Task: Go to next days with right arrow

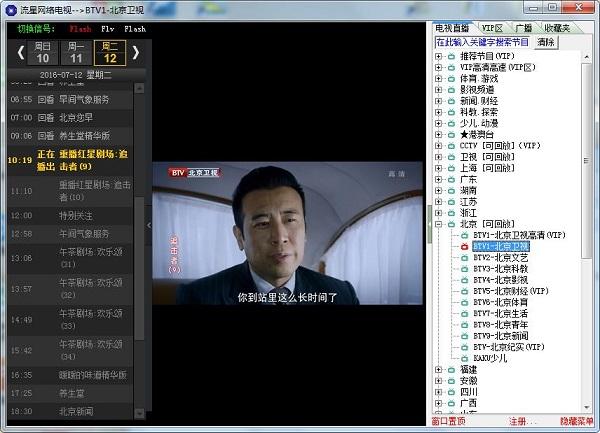Action: 135,52
